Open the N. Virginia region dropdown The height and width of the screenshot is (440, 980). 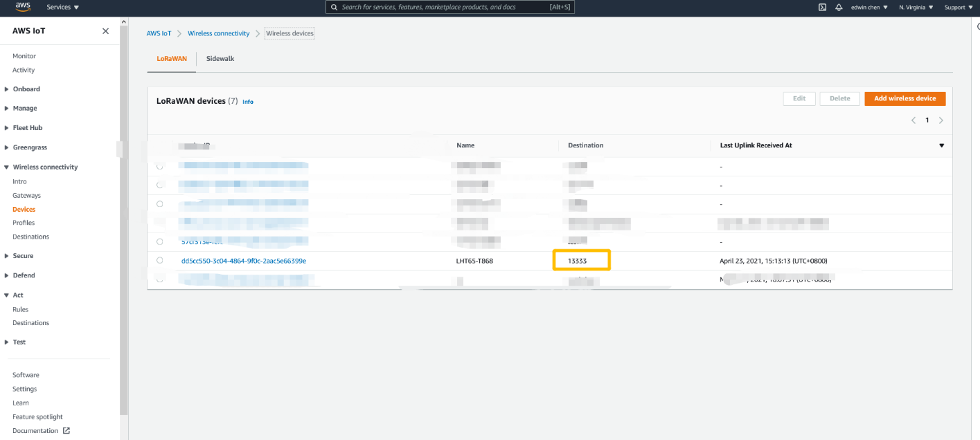pos(916,8)
